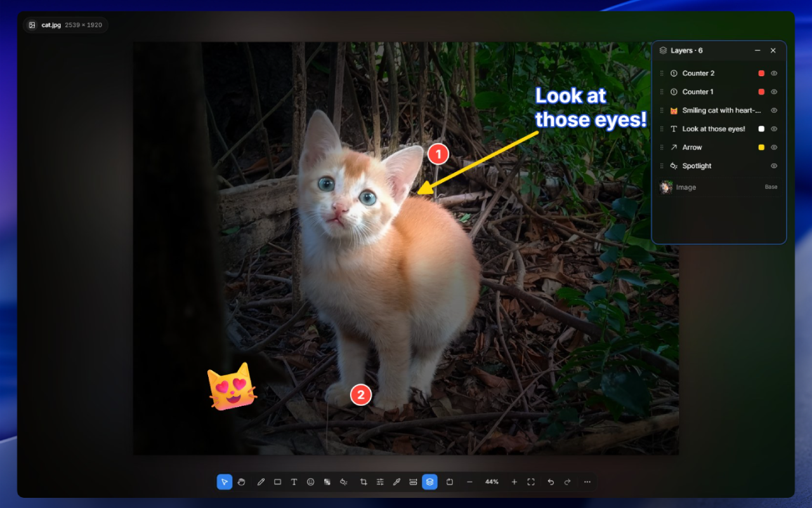Select the text tool in the toolbar

point(294,482)
